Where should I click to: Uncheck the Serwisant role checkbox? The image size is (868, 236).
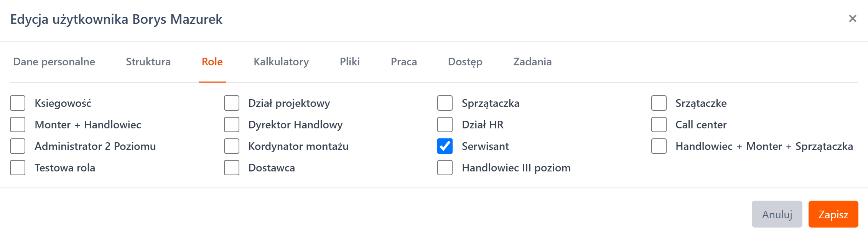[445, 146]
